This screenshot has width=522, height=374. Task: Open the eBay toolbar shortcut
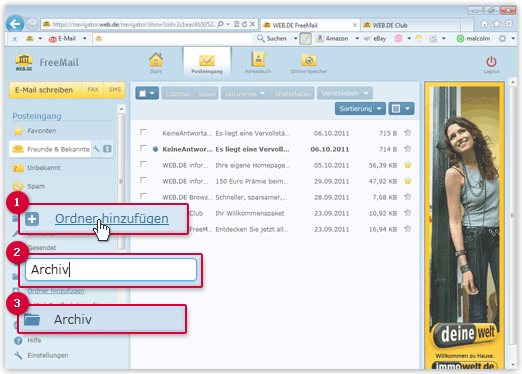[x=375, y=39]
